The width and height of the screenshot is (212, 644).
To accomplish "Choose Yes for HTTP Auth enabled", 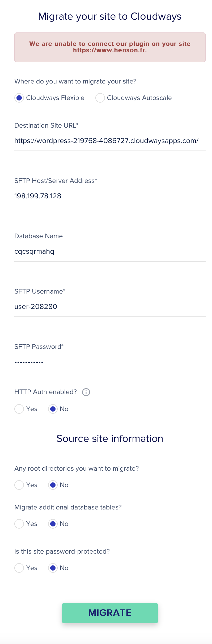I will 19,409.
